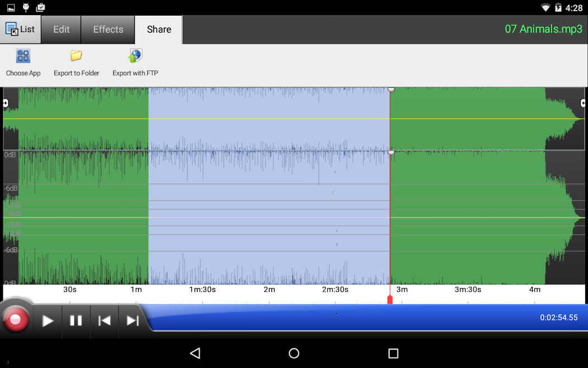
Task: Tap the Android Home button
Action: coord(293,353)
